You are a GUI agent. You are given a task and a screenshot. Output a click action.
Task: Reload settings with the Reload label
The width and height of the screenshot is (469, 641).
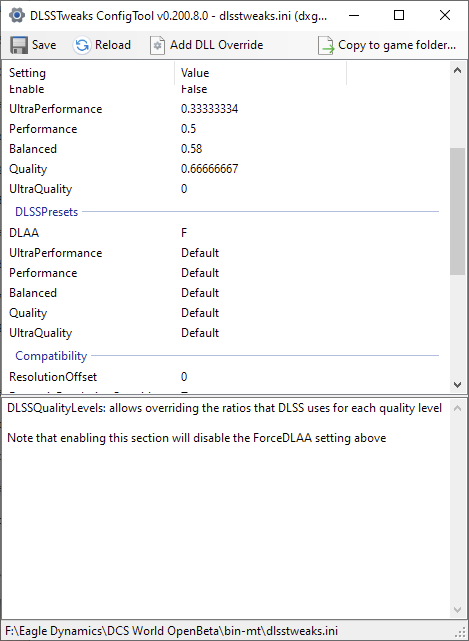pos(113,45)
